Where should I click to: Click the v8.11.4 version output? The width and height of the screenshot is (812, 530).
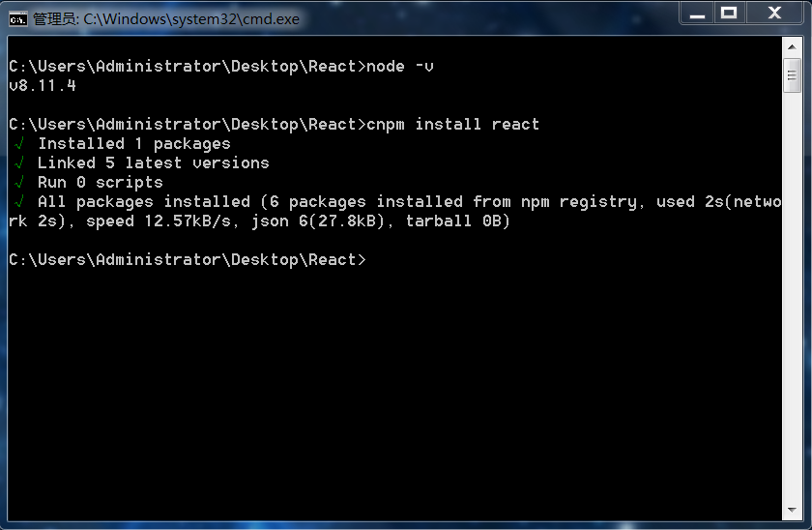[x=43, y=85]
